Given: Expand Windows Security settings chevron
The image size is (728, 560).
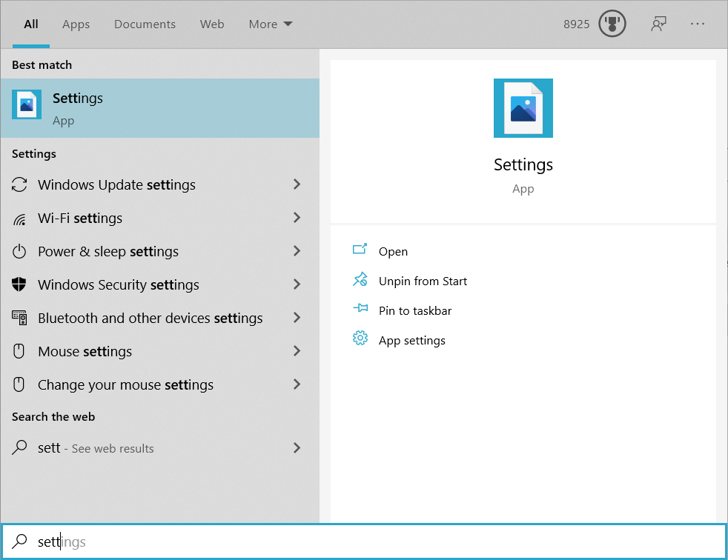Looking at the screenshot, I should pyautogui.click(x=297, y=284).
